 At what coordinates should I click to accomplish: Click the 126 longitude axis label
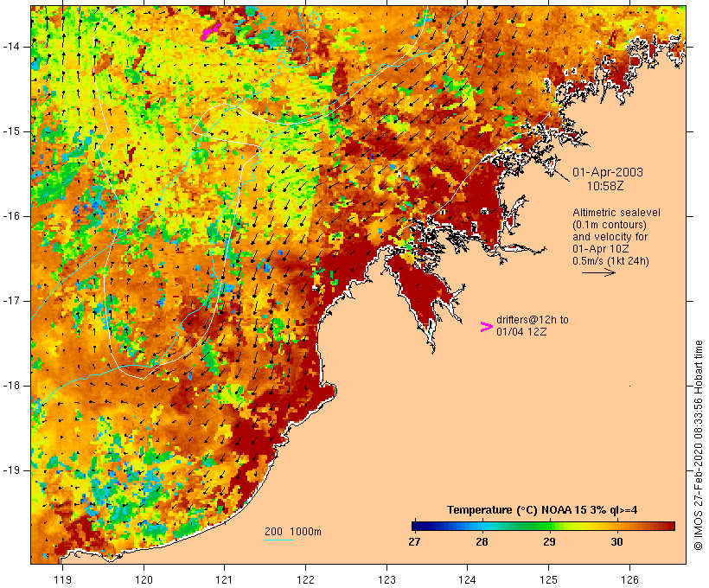click(x=629, y=580)
